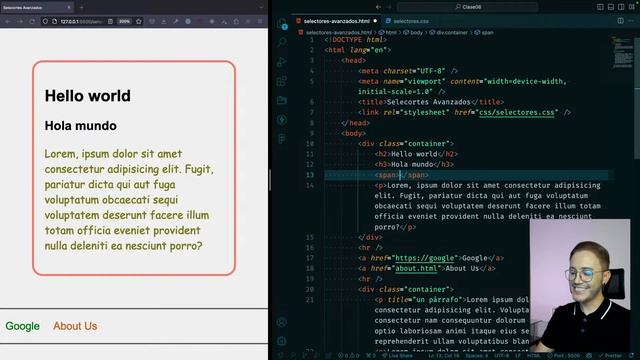Go back in VS Code editor history
Viewport: 640px width, 360px height.
tap(378, 7)
